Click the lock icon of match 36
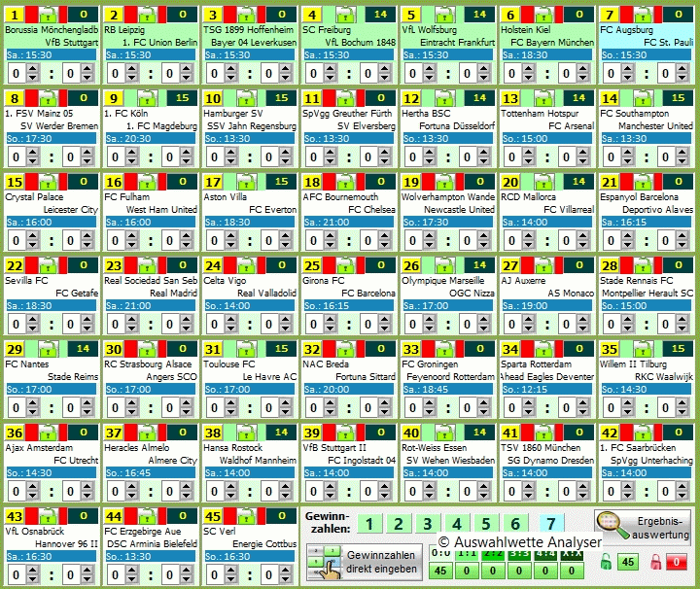Image resolution: width=700 pixels, height=589 pixels. (48, 433)
